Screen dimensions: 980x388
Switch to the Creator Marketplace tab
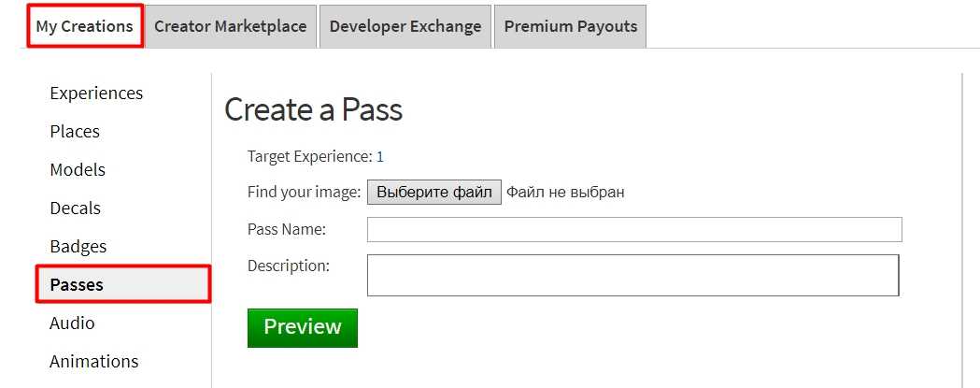pos(231,26)
